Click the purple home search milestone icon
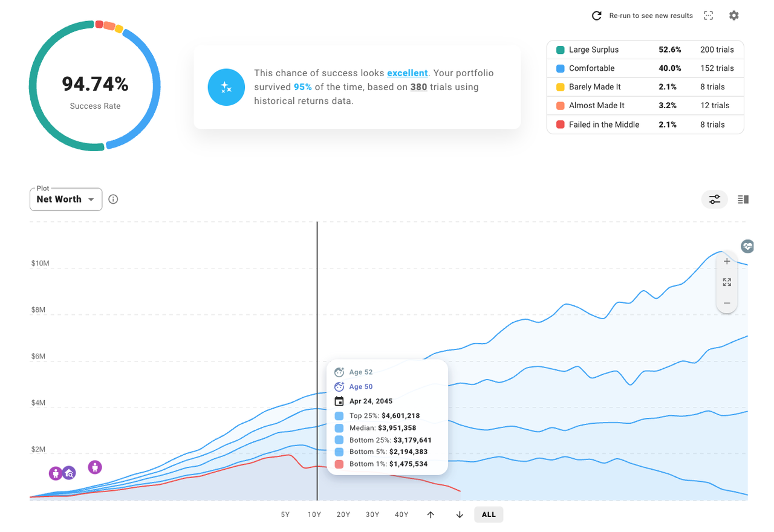The height and width of the screenshot is (532, 774). pyautogui.click(x=69, y=473)
